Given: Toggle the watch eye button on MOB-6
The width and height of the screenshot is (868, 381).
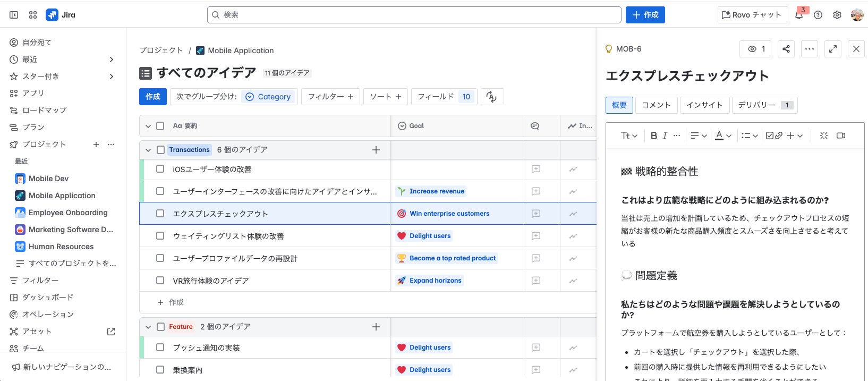Looking at the screenshot, I should coord(756,49).
